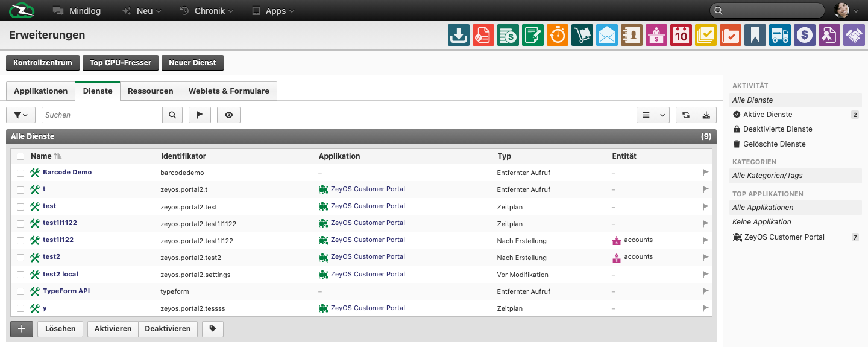Switch to the Ressourcen tab

point(151,91)
